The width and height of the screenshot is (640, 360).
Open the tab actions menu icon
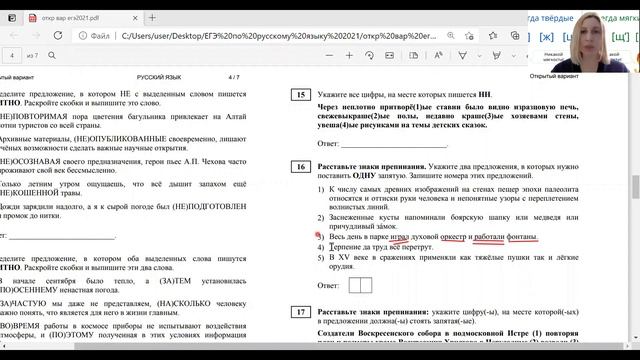click(x=12, y=18)
